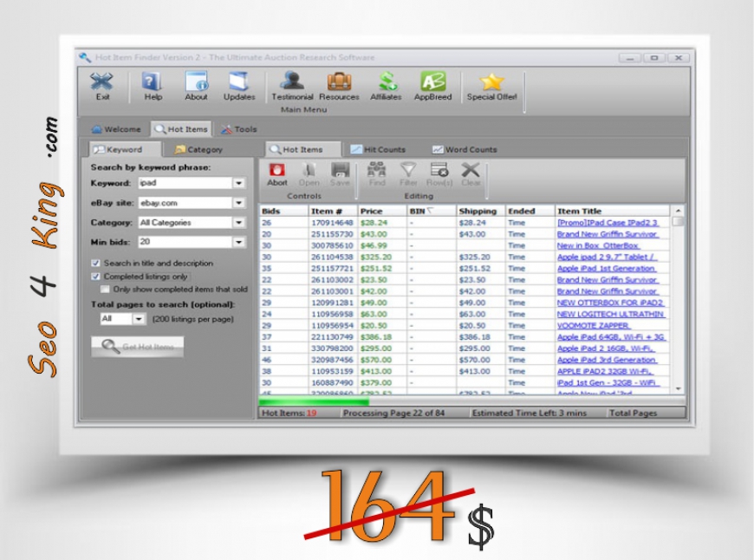The image size is (754, 560).
Task: Switch to the Welcome tab
Action: (x=116, y=129)
